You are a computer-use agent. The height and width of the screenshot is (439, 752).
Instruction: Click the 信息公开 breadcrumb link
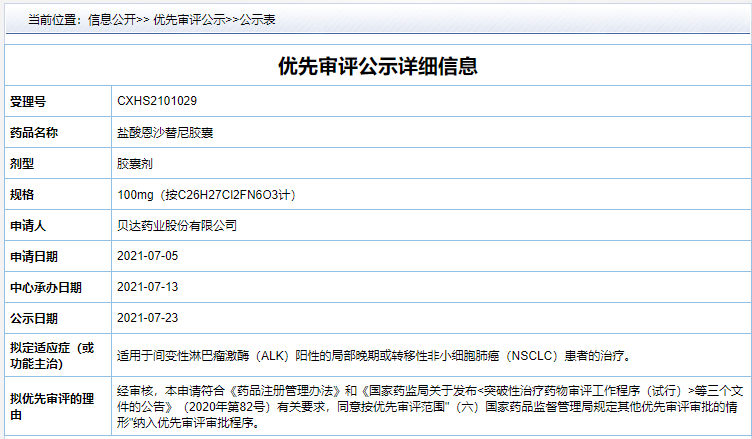point(112,20)
